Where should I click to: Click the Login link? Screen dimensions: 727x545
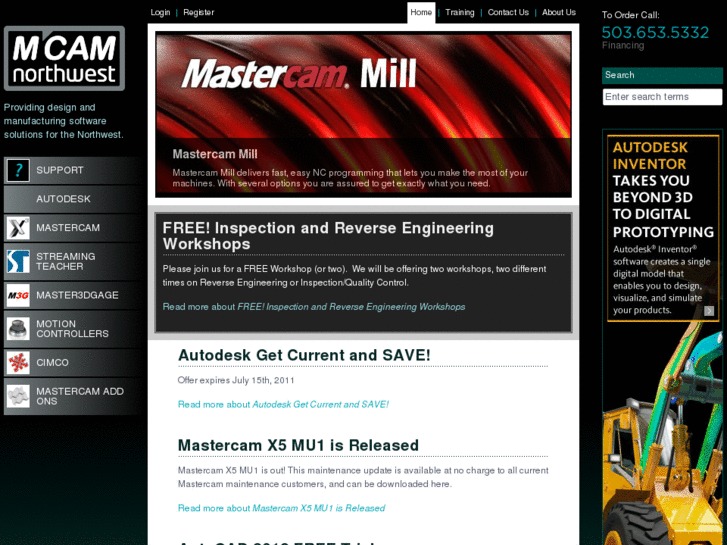[160, 13]
